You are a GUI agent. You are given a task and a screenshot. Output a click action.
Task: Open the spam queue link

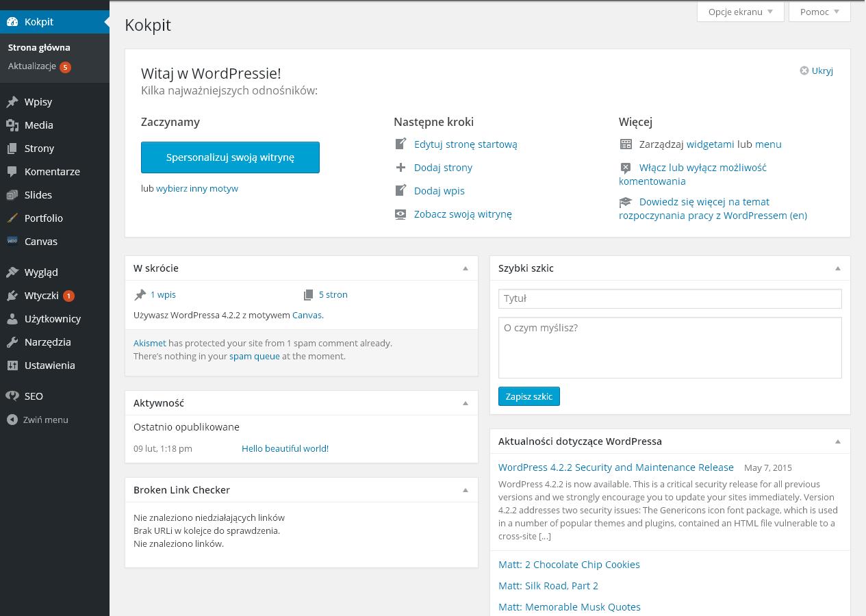255,356
